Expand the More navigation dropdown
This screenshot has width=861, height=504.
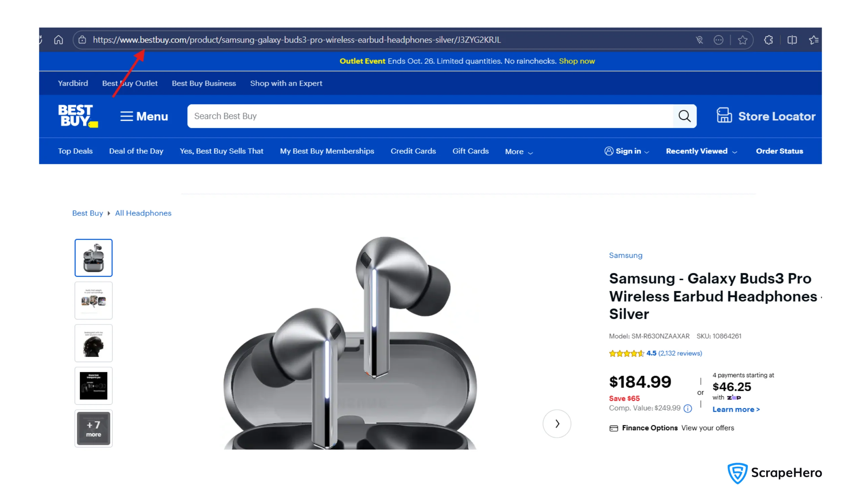coord(519,151)
